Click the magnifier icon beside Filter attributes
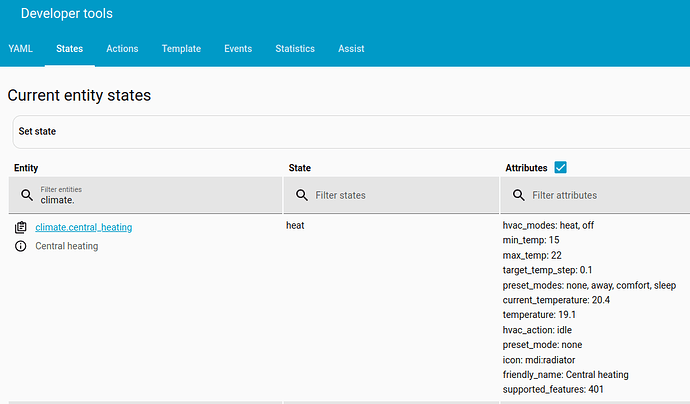 [518, 195]
